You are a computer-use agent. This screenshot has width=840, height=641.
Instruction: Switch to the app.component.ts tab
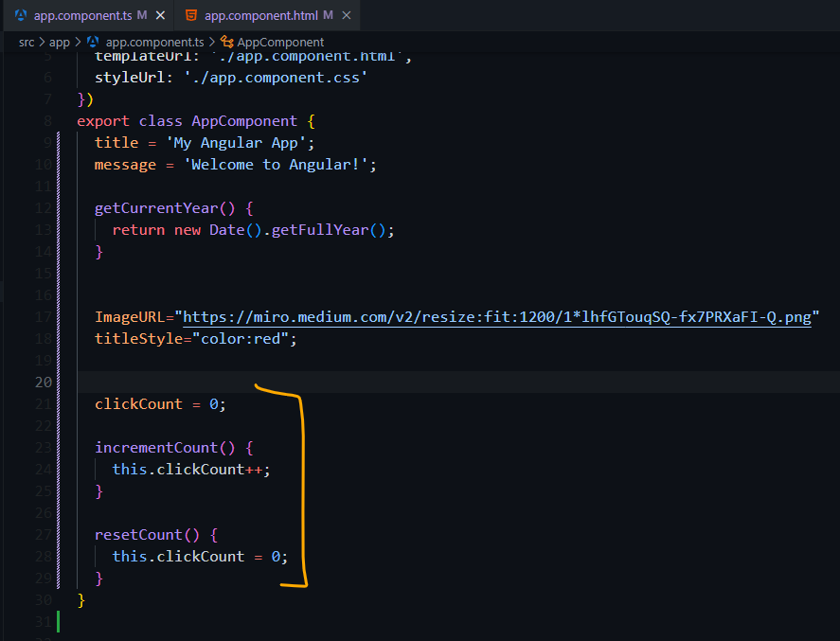click(x=88, y=15)
